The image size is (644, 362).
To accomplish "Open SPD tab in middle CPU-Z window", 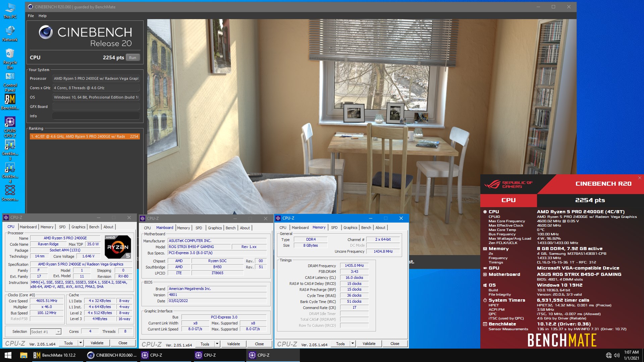I will click(199, 228).
